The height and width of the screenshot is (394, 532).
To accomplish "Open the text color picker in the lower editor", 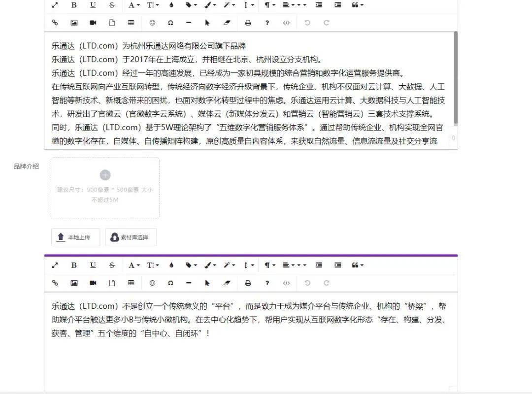I will [x=171, y=265].
